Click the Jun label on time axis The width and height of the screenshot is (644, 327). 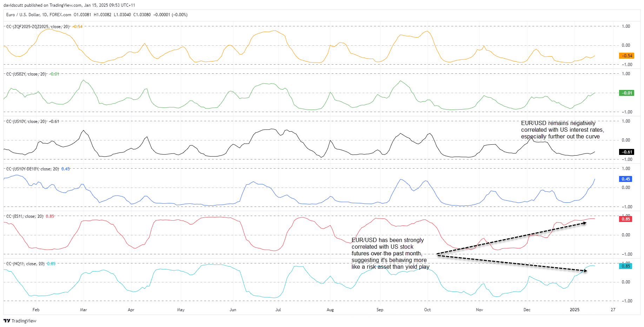tap(233, 310)
